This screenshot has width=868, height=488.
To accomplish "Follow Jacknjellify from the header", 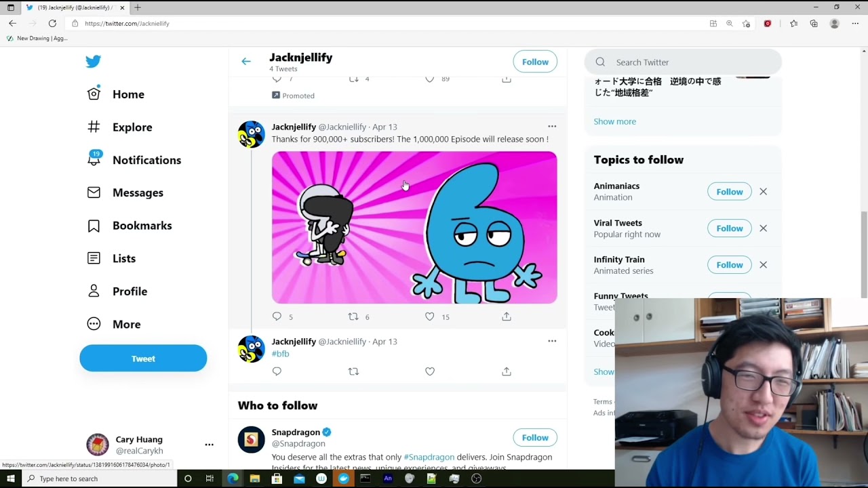I will tap(535, 62).
